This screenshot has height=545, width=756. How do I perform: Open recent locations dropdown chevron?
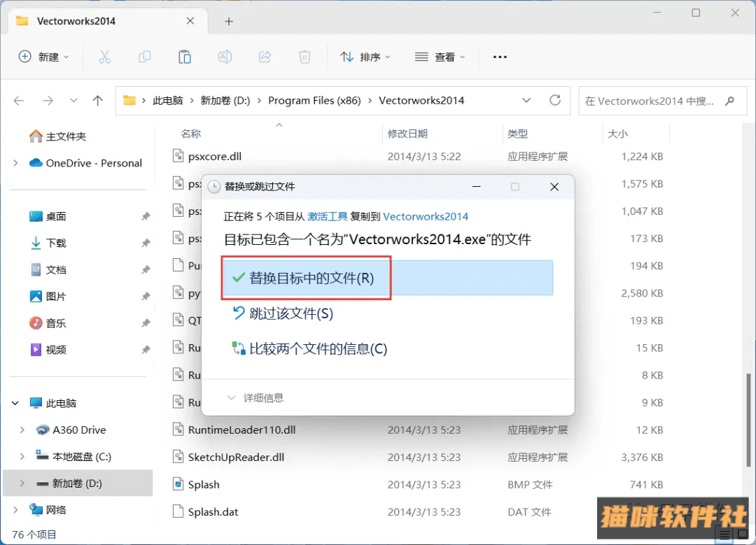(x=73, y=100)
